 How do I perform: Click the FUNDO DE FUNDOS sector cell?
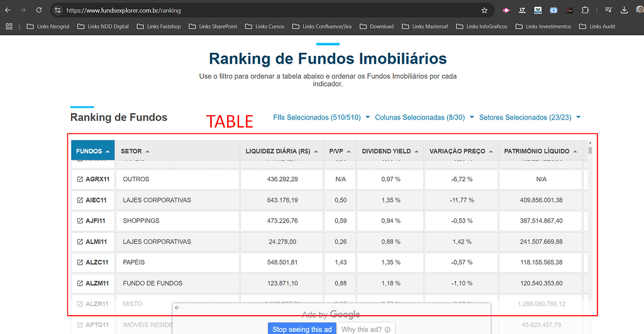pos(177,283)
